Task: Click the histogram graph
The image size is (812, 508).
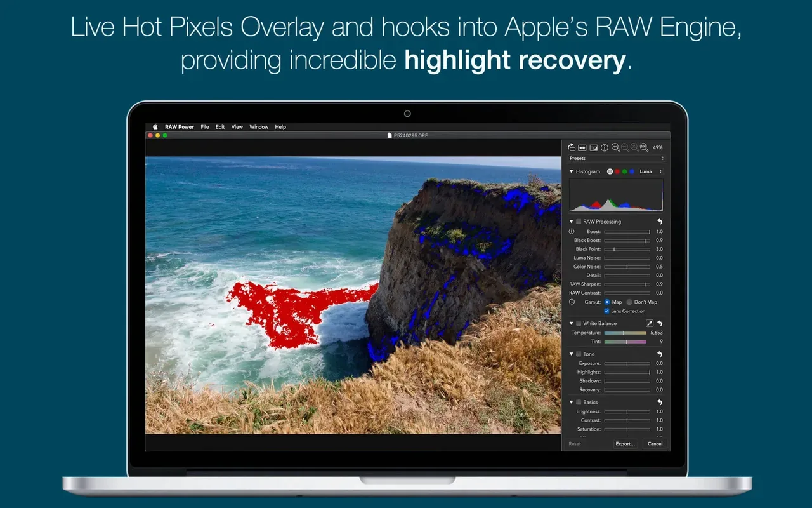Action: click(x=616, y=195)
